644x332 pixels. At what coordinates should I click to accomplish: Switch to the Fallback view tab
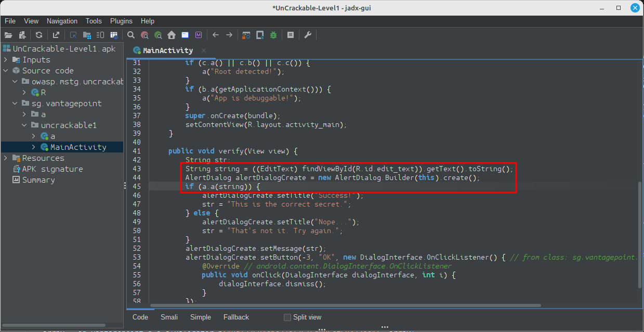[x=236, y=317]
